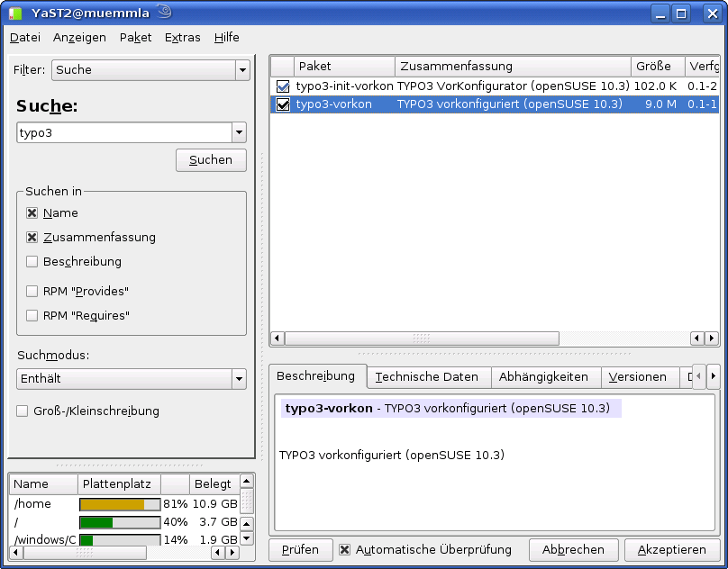Click the Belegt column header
This screenshot has height=569, width=728.
tap(214, 484)
